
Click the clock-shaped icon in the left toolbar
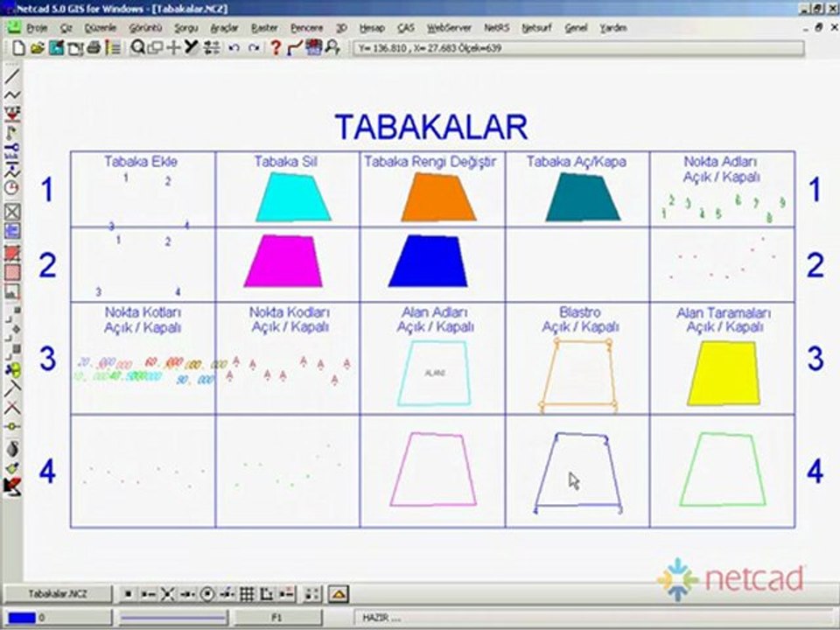point(12,187)
